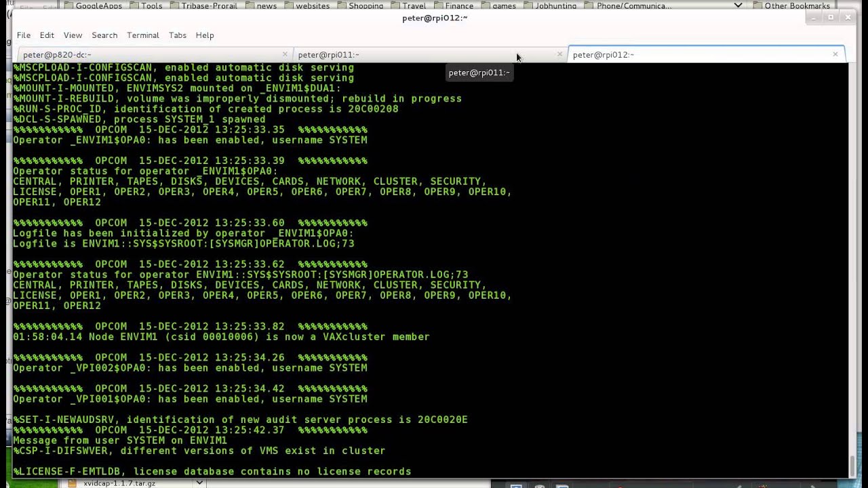Viewport: 868px width, 488px height.
Task: Open the Search menu
Action: coord(104,35)
